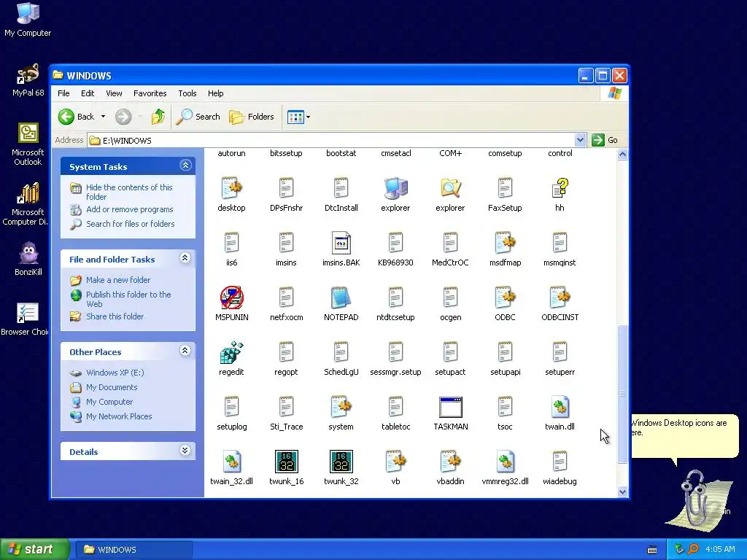Click the E:\WINDOWS address field
The height and width of the screenshot is (560, 747).
pyautogui.click(x=331, y=140)
